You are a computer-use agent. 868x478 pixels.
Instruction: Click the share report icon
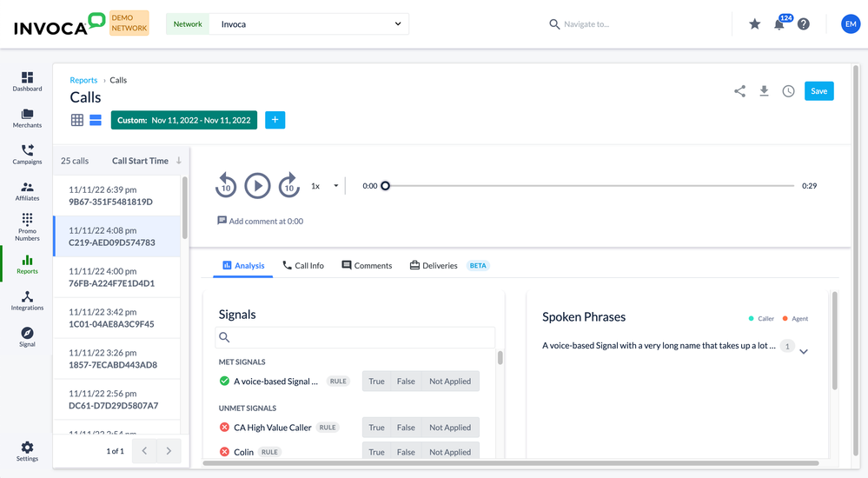[739, 91]
